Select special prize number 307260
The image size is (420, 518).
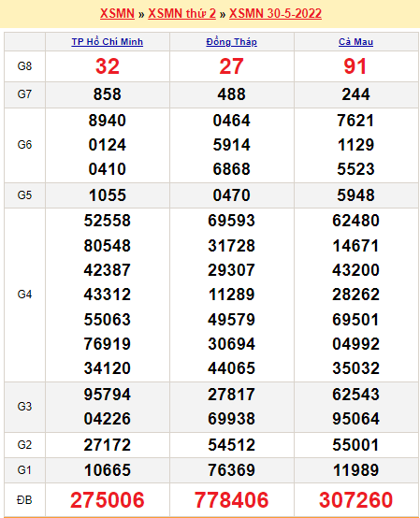click(355, 499)
